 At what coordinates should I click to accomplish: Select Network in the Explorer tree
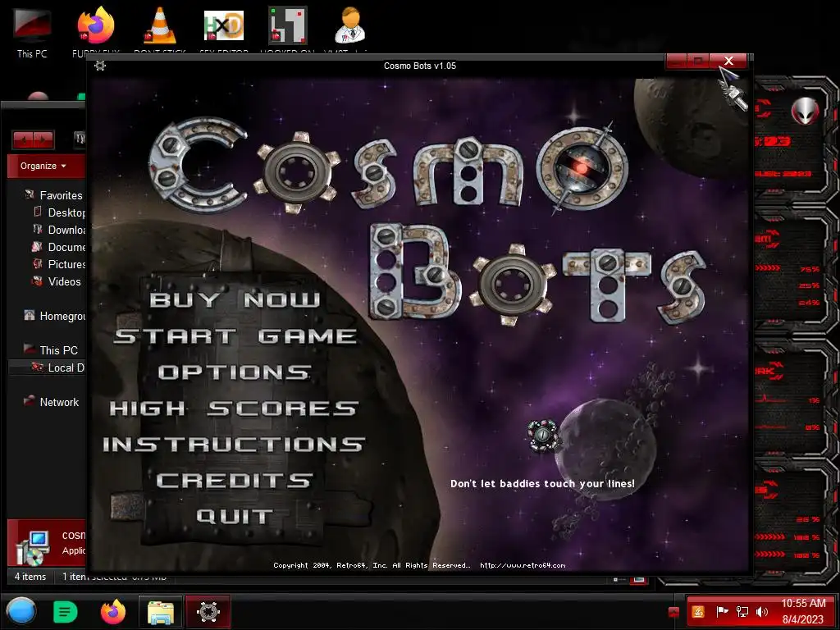pos(52,402)
